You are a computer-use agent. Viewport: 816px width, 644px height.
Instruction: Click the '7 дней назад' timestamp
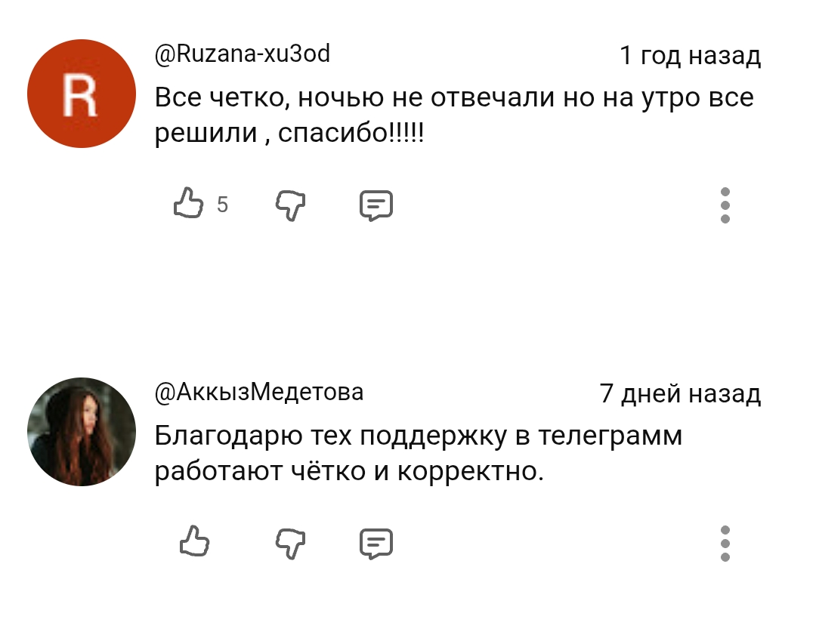pyautogui.click(x=680, y=394)
